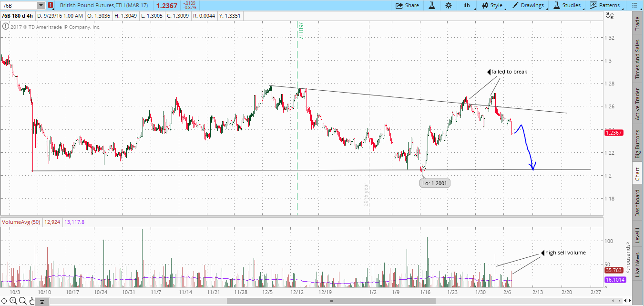Expand the symbol selector dropdown arrow

(41, 5)
